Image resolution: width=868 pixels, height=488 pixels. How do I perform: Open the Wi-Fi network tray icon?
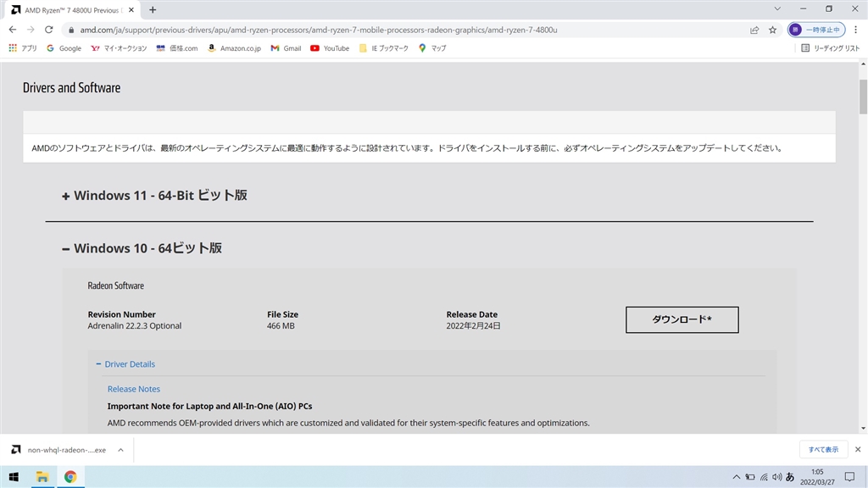click(764, 477)
